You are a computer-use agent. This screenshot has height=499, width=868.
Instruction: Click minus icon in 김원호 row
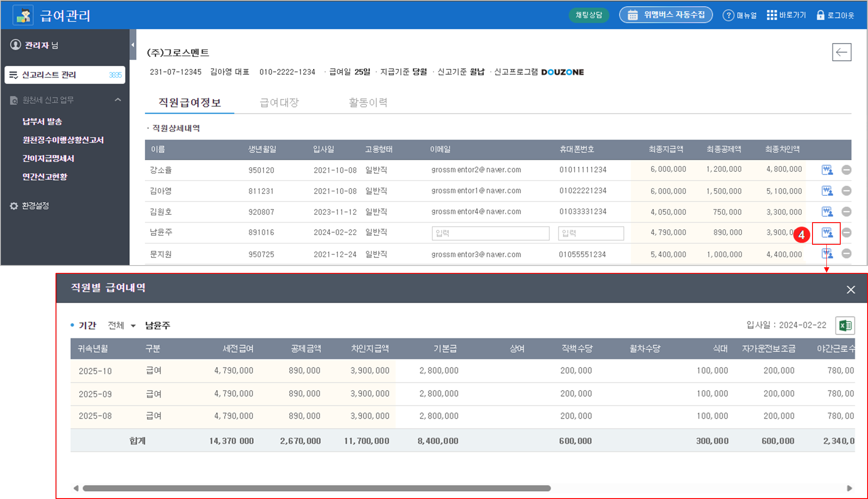click(x=846, y=212)
